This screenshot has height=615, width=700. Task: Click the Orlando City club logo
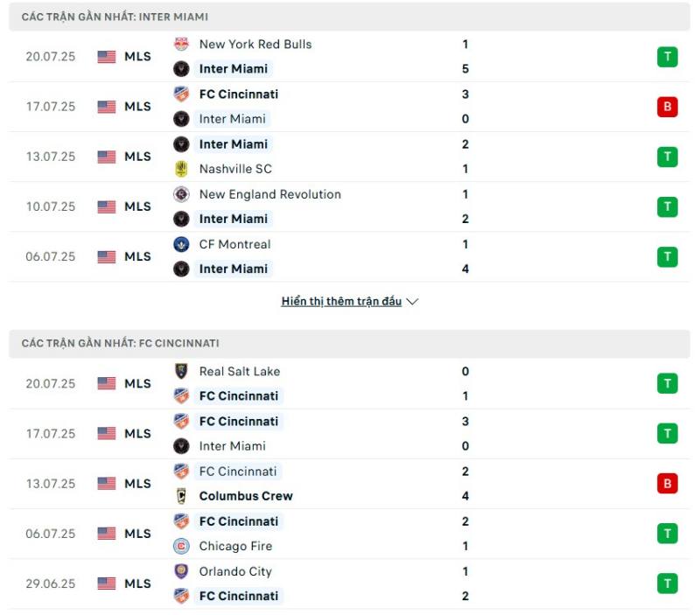(x=181, y=571)
